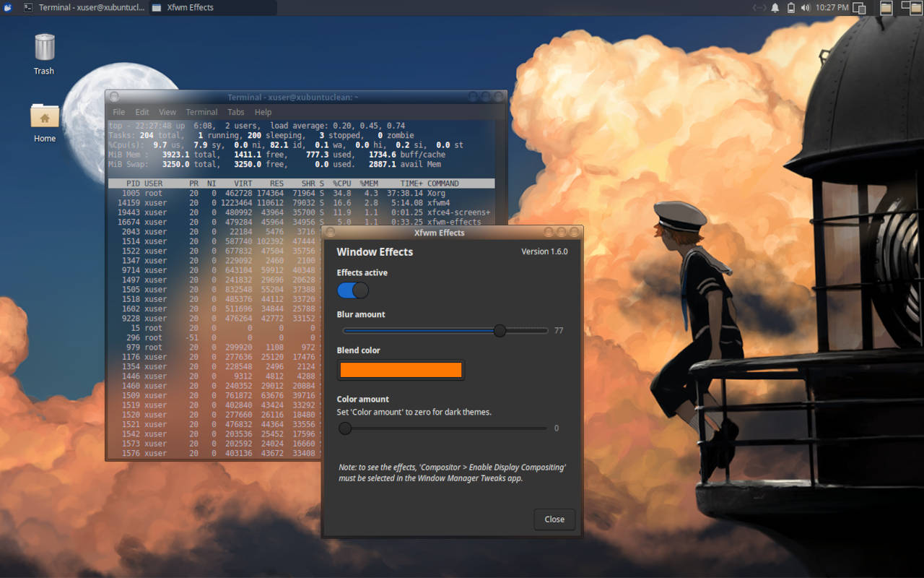Open the notification bell in the panel
The height and width of the screenshot is (578, 924).
(x=775, y=8)
